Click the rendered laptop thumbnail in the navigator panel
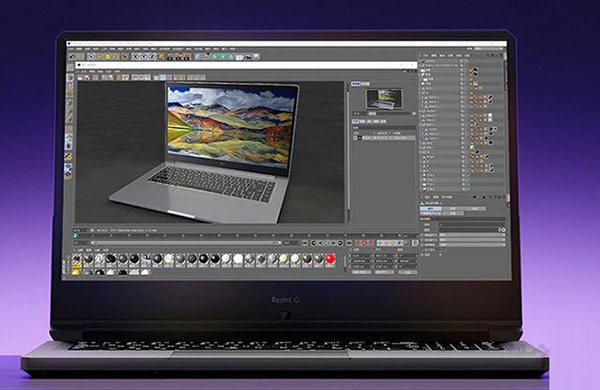The width and height of the screenshot is (600, 390). pyautogui.click(x=384, y=99)
